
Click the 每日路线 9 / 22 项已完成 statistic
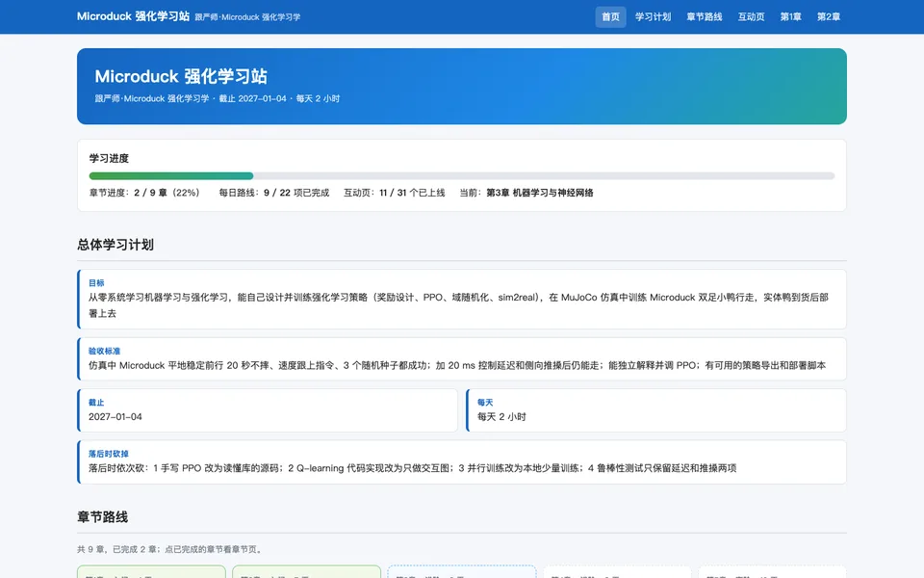[x=274, y=193]
